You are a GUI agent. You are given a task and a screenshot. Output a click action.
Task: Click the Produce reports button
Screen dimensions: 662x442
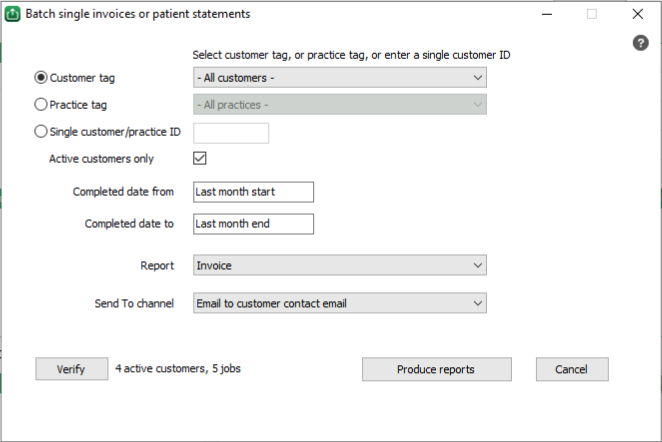point(435,369)
